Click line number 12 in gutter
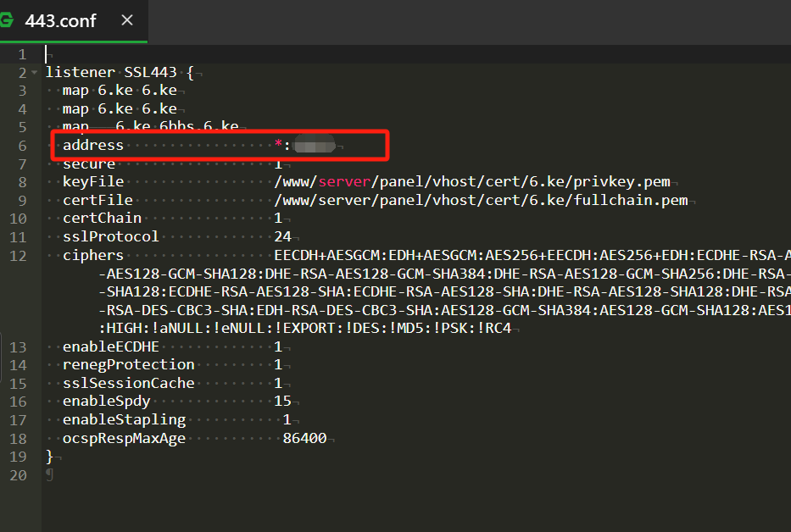791x532 pixels. click(19, 255)
